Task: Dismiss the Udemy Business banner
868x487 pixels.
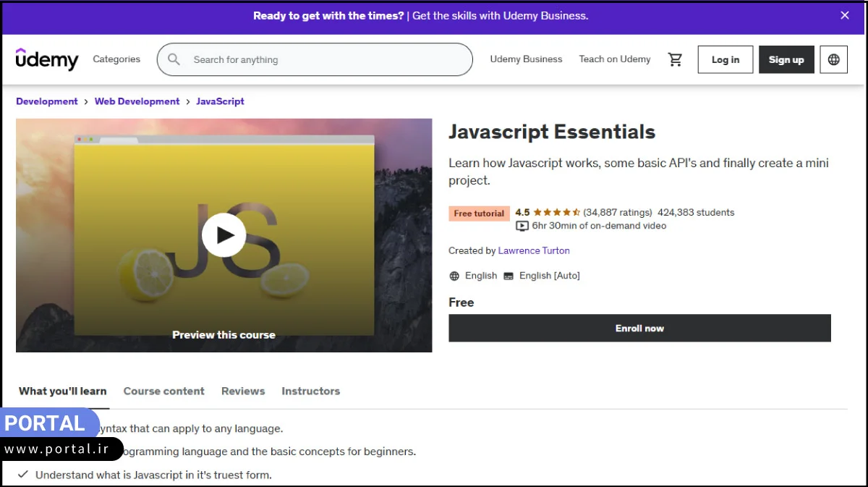Action: coord(844,15)
